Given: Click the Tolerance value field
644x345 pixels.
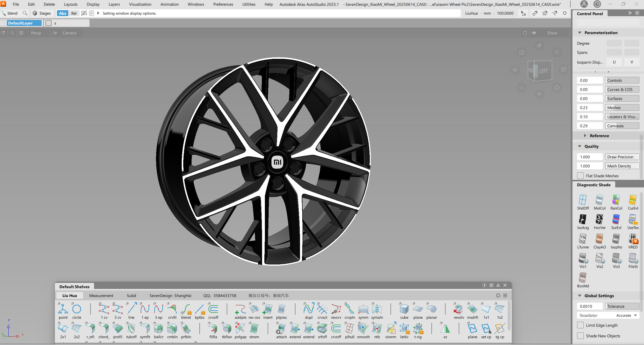Looking at the screenshot, I should tap(590, 306).
